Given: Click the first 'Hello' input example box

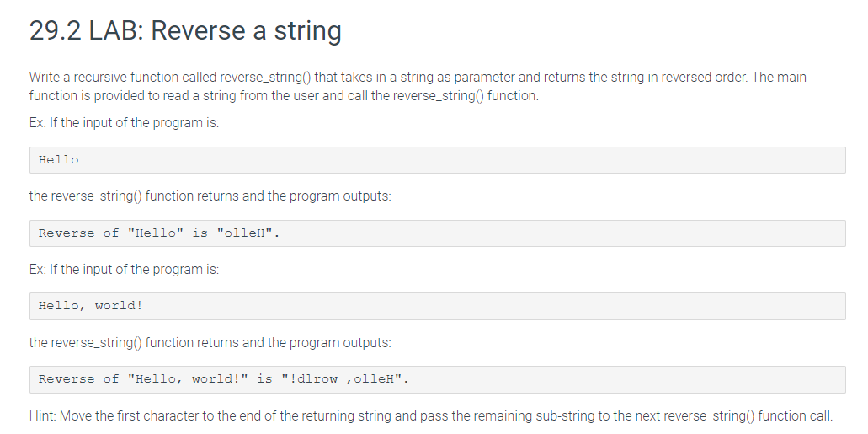Looking at the screenshot, I should pos(437,160).
